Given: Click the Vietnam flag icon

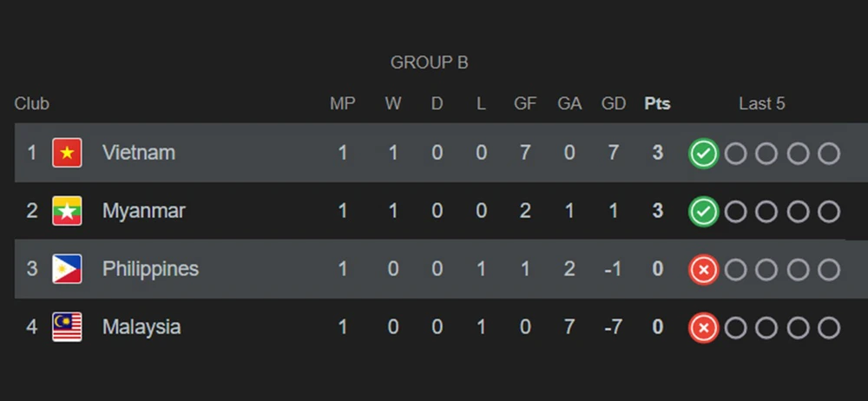Looking at the screenshot, I should tap(67, 153).
